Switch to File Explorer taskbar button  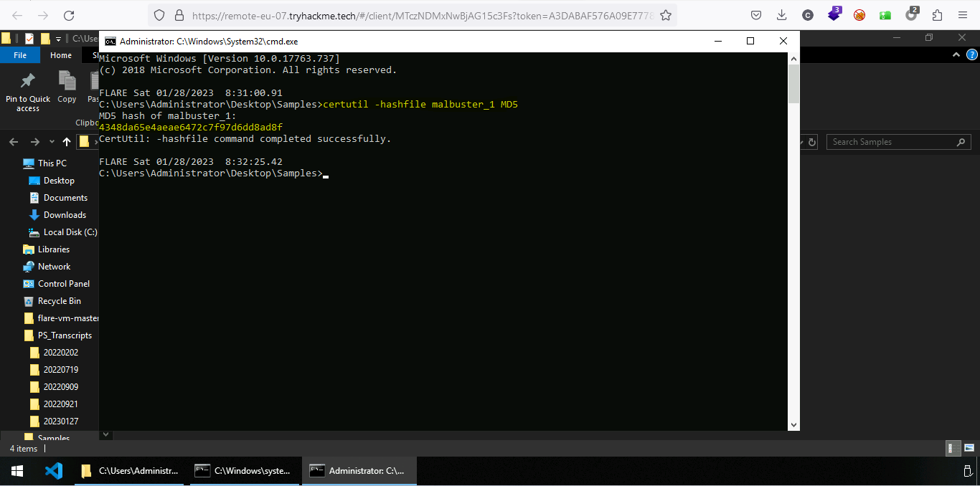129,471
